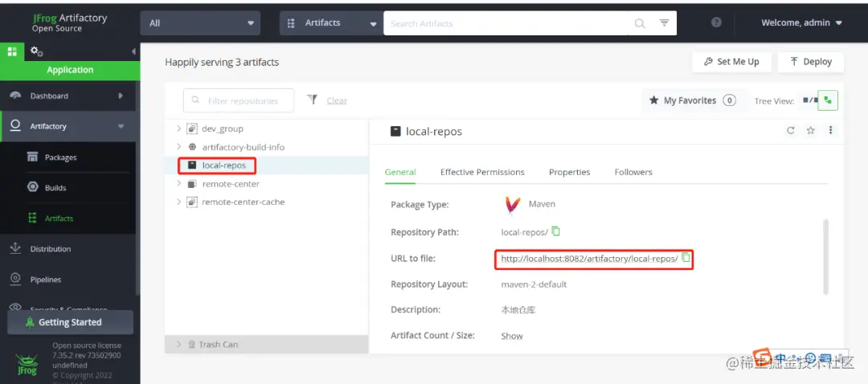868x384 pixels.
Task: Focus the Search Artifacts field
Action: coord(508,23)
